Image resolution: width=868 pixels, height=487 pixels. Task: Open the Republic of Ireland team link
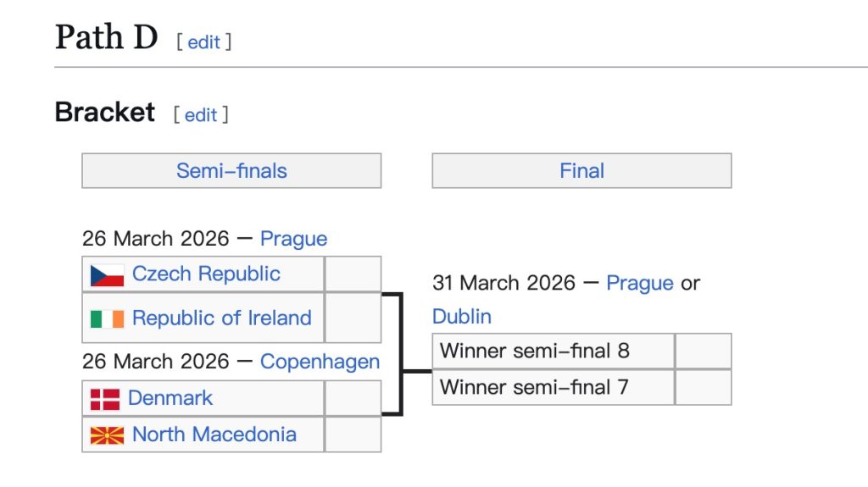222,318
